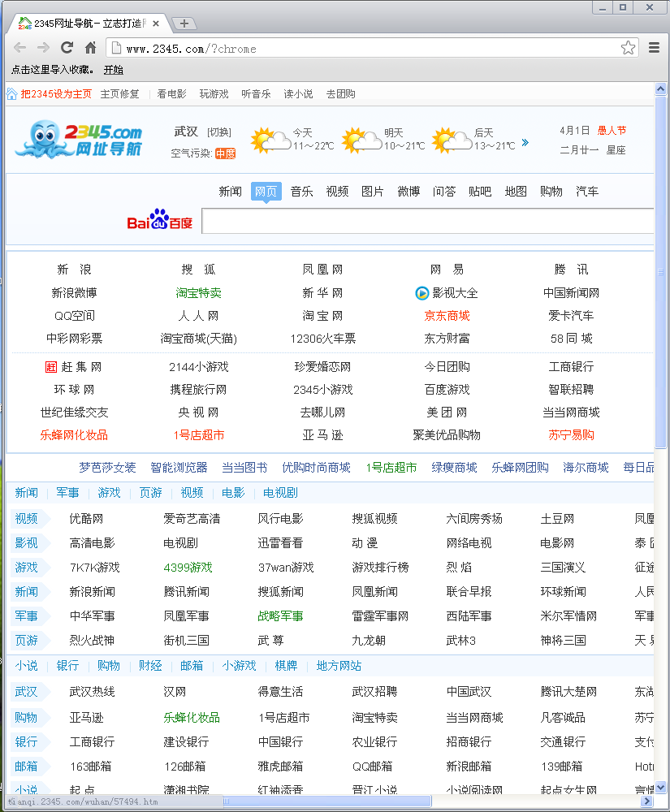The image size is (670, 812).
Task: Open the green 4399游戏 link
Action: pos(188,568)
